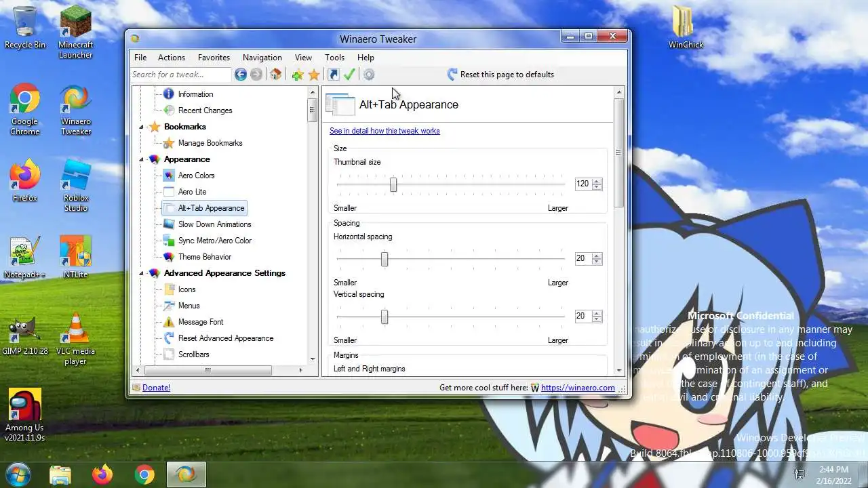Open 'See in detail how this tweak works' link
The width and height of the screenshot is (868, 488).
pyautogui.click(x=384, y=131)
